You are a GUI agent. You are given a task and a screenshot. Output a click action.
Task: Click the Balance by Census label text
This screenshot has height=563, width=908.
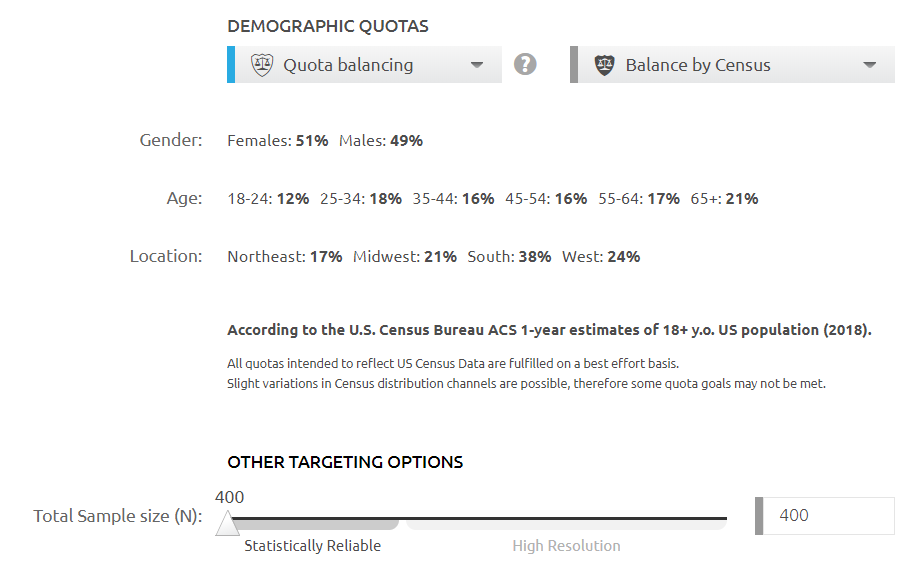[698, 65]
